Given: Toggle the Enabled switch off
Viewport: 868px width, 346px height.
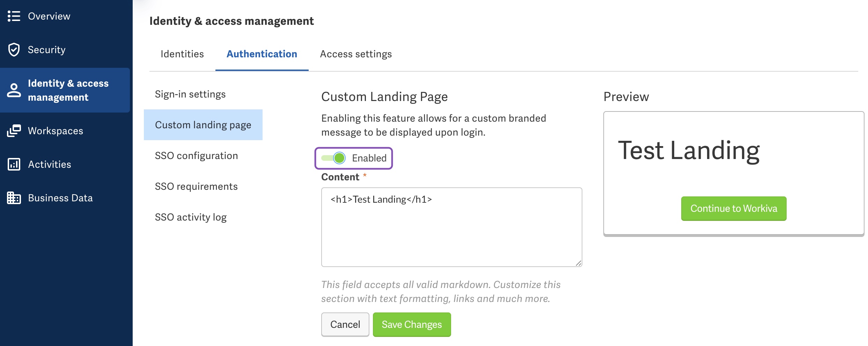Looking at the screenshot, I should [x=334, y=158].
